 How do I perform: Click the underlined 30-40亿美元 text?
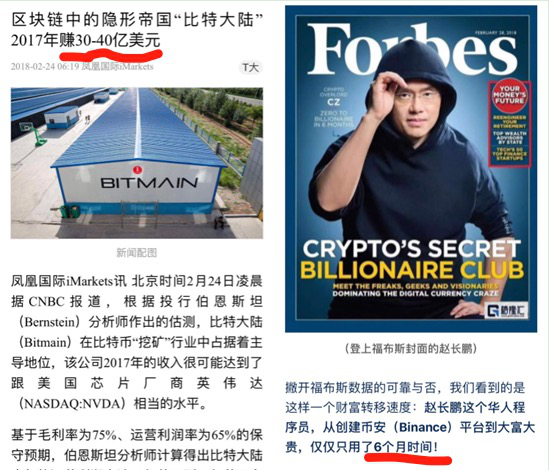tap(118, 40)
